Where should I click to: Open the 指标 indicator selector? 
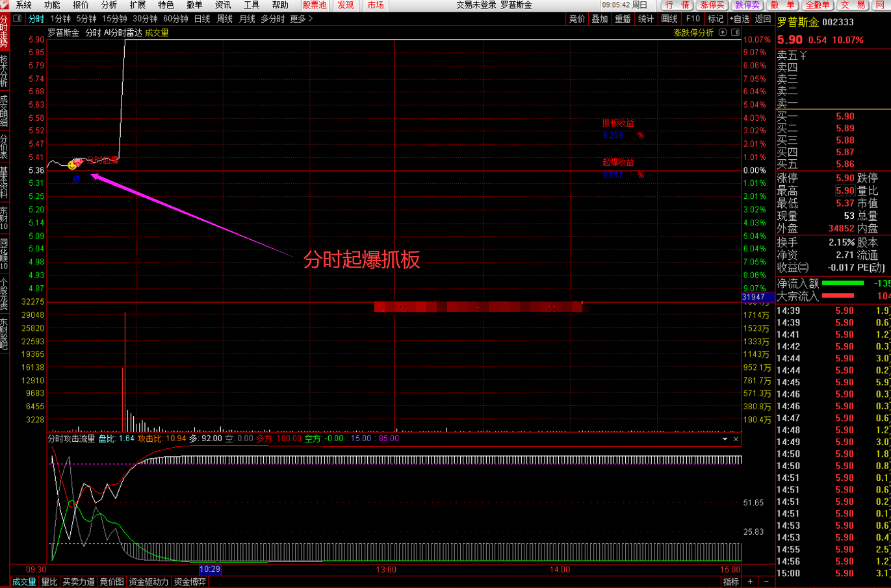[x=731, y=582]
